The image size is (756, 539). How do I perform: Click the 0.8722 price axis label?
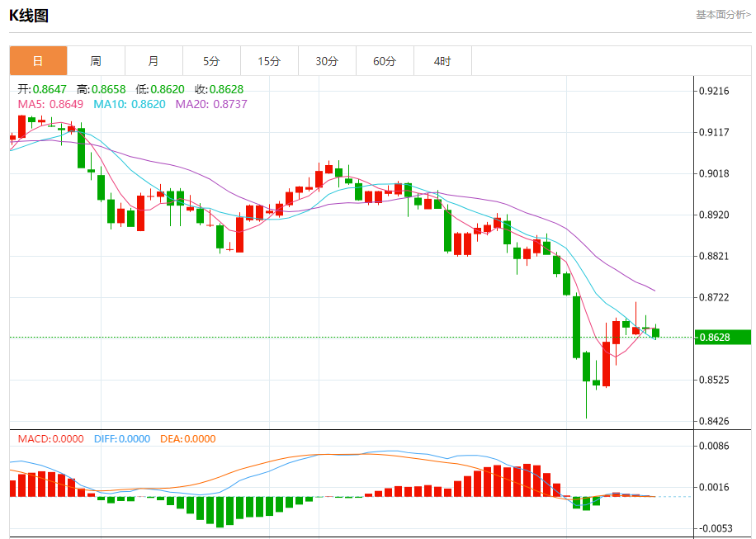pyautogui.click(x=714, y=297)
